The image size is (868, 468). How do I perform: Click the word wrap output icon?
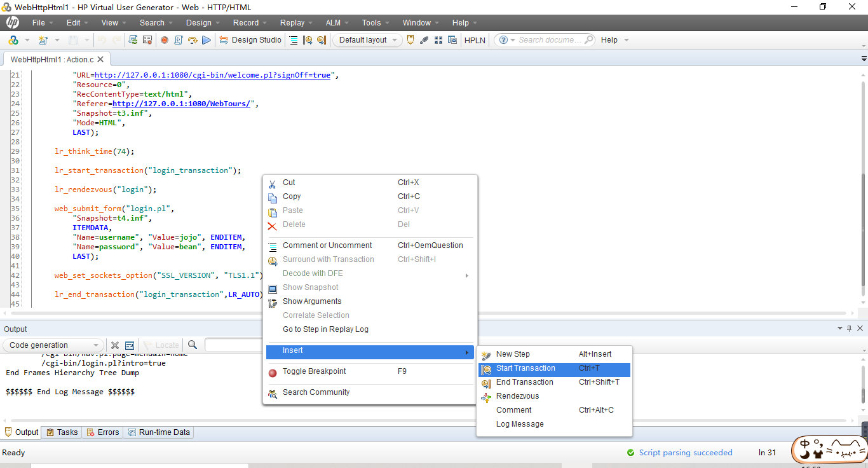coord(129,345)
